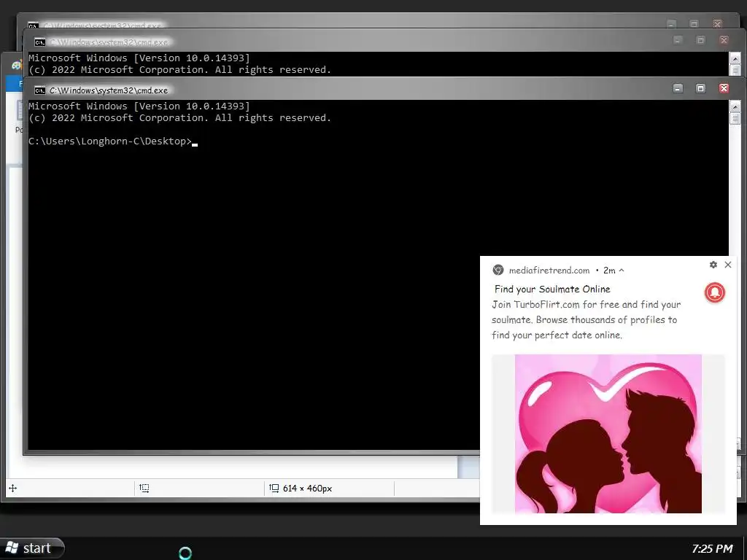Screen dimensions: 747x560
Task: Click the red bell icon in the notification
Action: tap(715, 292)
